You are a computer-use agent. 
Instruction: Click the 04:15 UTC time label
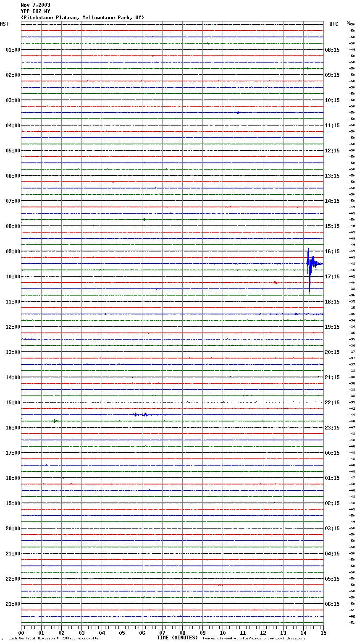pos(332,554)
